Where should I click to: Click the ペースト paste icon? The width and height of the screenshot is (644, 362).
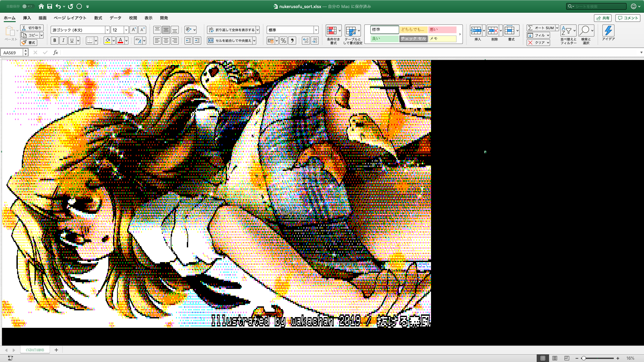10,31
